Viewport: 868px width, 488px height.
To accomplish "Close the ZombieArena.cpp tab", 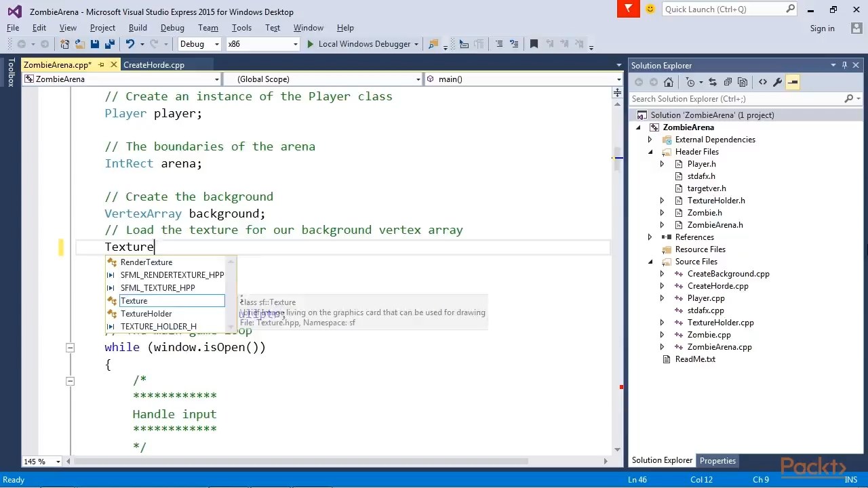I will pyautogui.click(x=113, y=65).
